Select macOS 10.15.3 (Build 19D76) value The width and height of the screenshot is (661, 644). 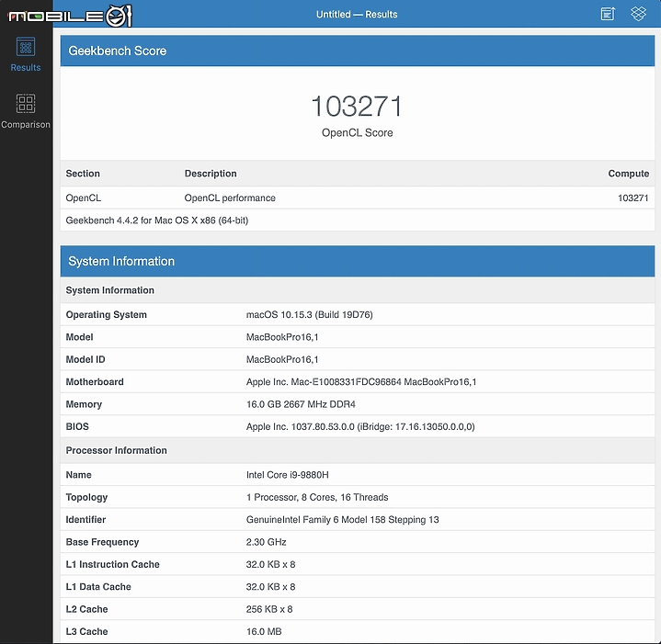point(310,314)
